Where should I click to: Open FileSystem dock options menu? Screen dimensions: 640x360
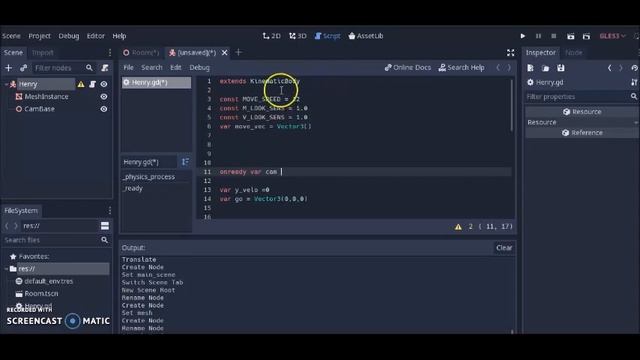pos(109,211)
